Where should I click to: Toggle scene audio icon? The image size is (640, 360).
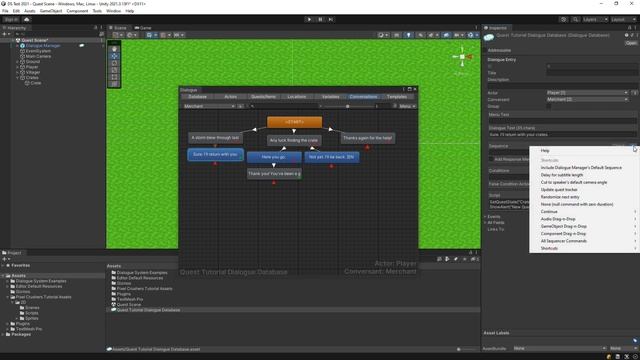point(420,35)
